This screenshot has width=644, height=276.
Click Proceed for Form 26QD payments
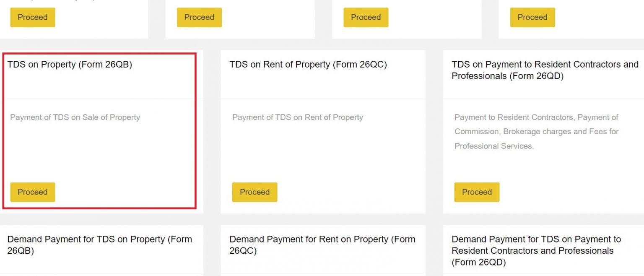[x=477, y=192]
